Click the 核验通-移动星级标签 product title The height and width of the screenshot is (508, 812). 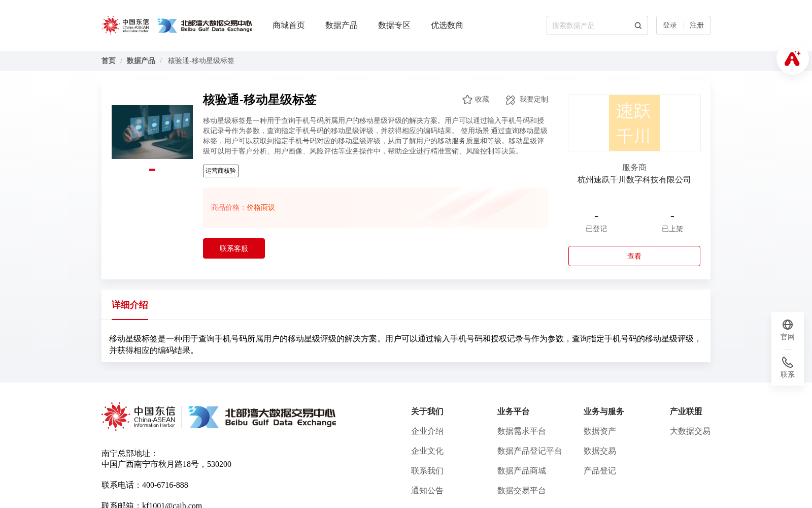pyautogui.click(x=260, y=100)
